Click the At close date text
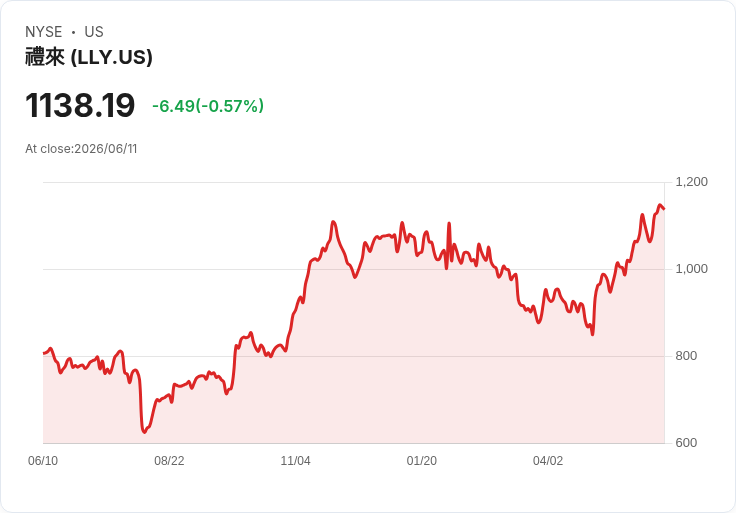This screenshot has width=736, height=513. coord(81,149)
